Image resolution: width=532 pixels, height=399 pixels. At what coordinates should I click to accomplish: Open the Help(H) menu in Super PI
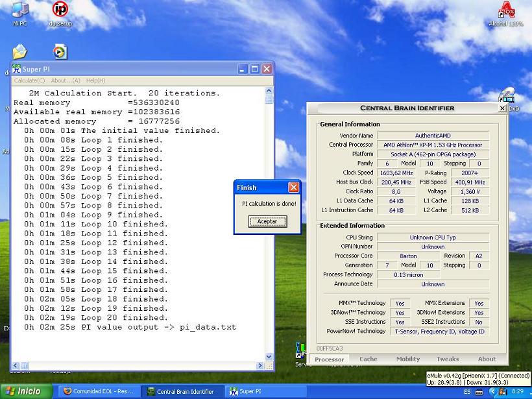[x=95, y=80]
